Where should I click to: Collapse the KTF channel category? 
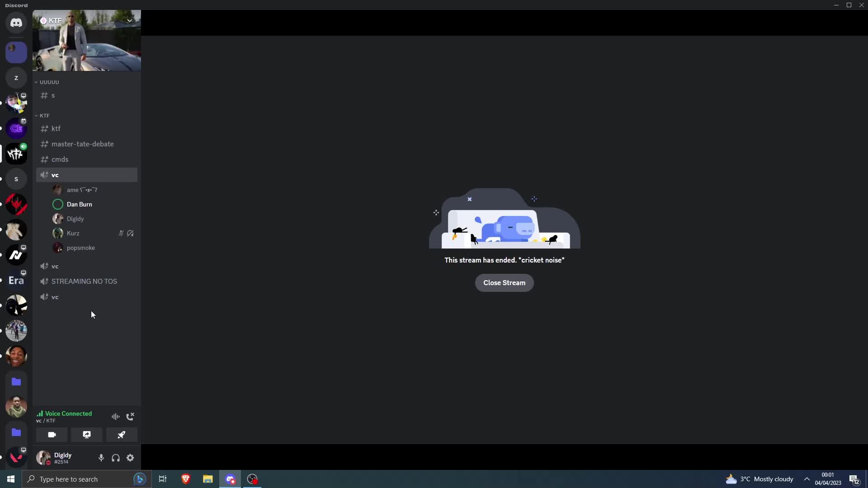[x=44, y=116]
